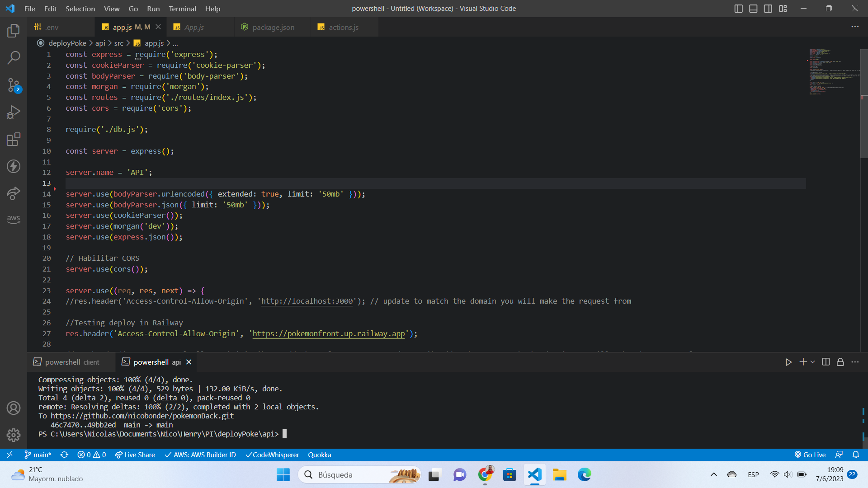Viewport: 868px width, 488px height.
Task: Open Run and Debug view
Action: 14,112
